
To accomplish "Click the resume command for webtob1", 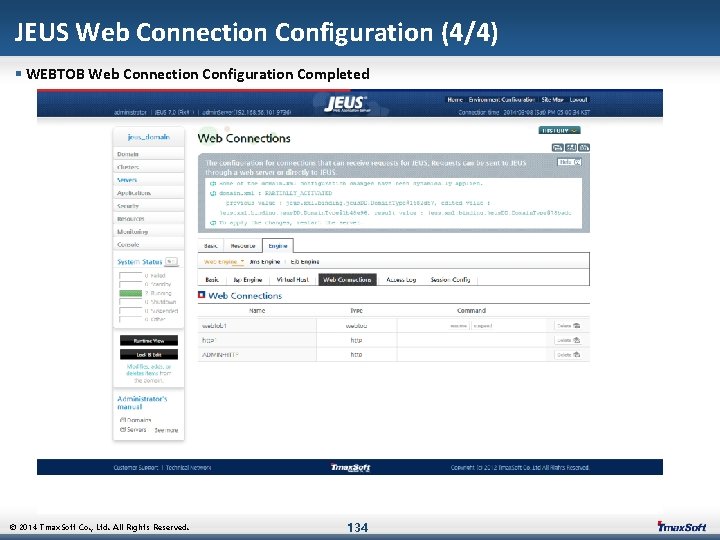I will (x=458, y=326).
